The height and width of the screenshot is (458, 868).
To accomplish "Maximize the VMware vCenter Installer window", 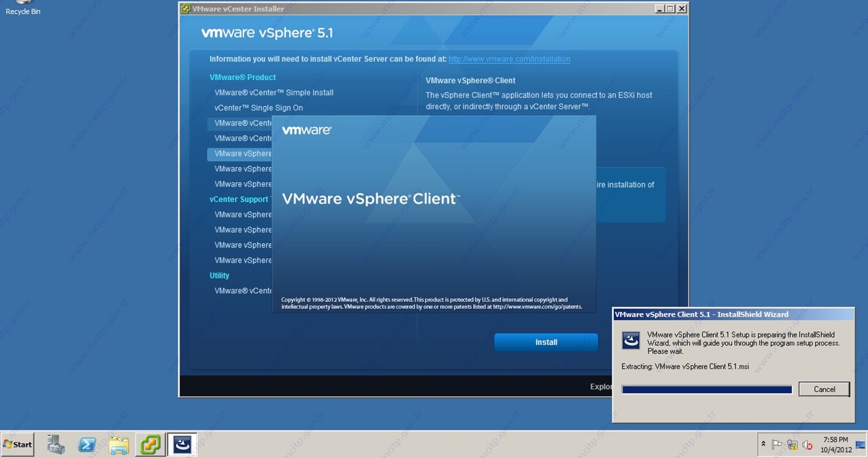I will 670,9.
